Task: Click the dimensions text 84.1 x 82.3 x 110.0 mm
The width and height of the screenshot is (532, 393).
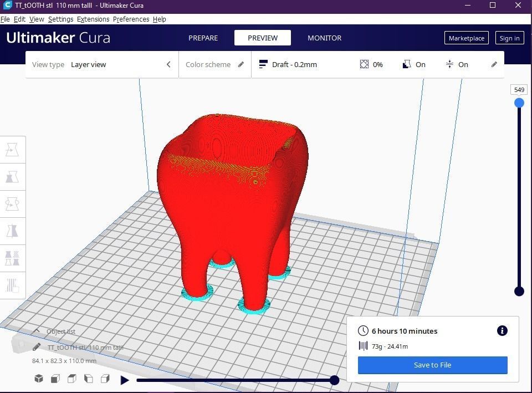Action: [x=64, y=361]
